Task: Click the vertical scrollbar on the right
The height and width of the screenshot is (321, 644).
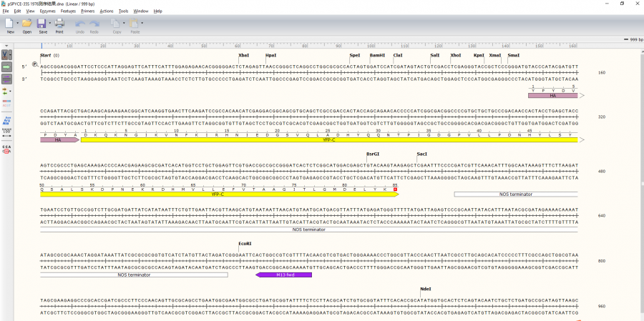Action: [642, 183]
